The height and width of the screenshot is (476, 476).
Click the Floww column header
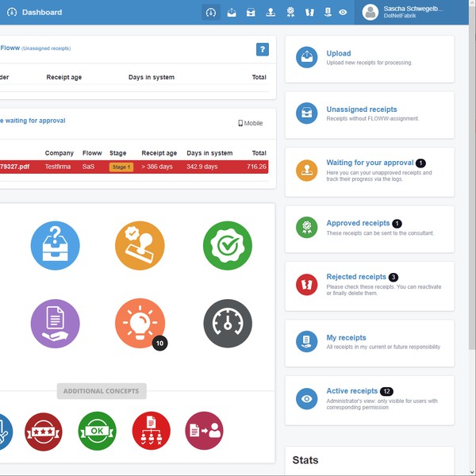point(92,153)
